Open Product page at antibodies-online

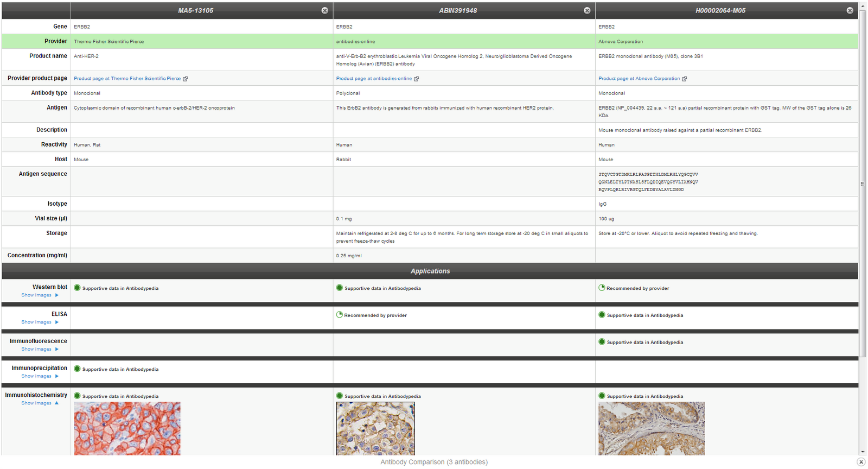click(x=374, y=79)
